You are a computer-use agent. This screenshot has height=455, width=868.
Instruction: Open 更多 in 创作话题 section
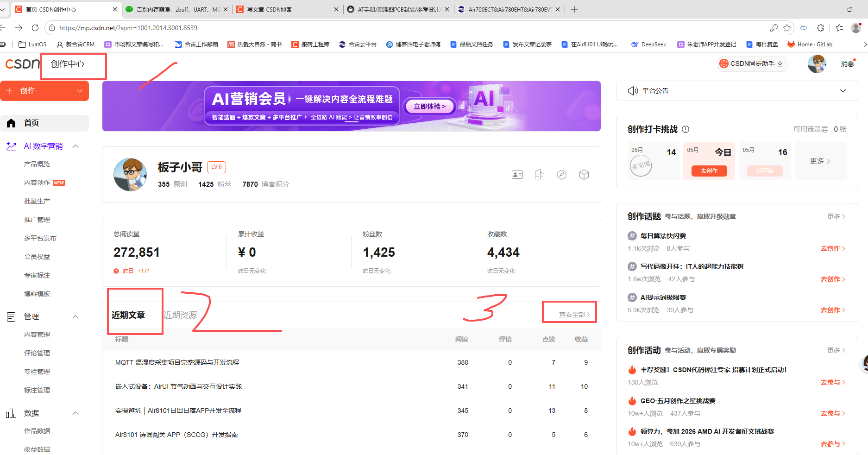pos(836,216)
